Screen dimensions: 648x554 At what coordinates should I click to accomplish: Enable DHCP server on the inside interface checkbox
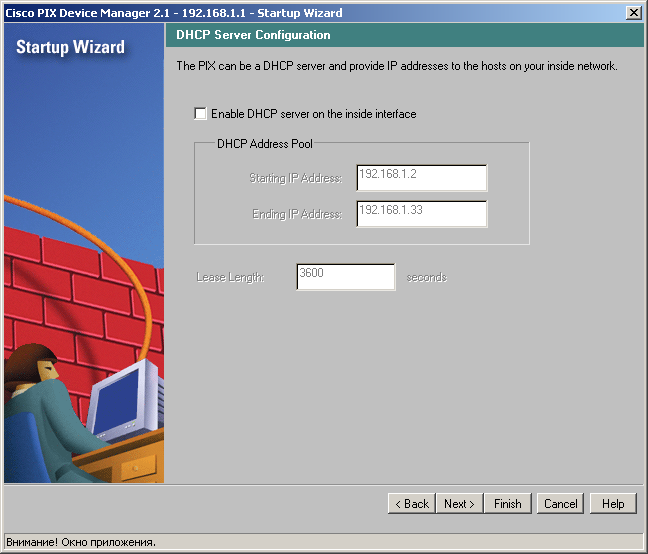(200, 114)
